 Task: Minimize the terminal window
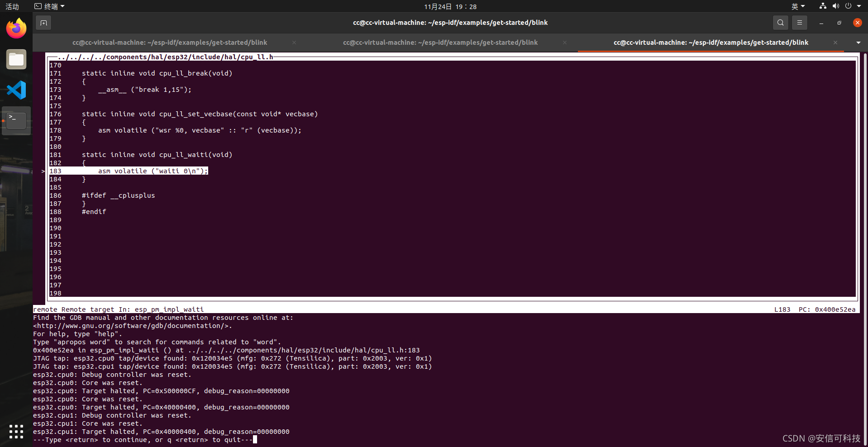[x=821, y=23]
